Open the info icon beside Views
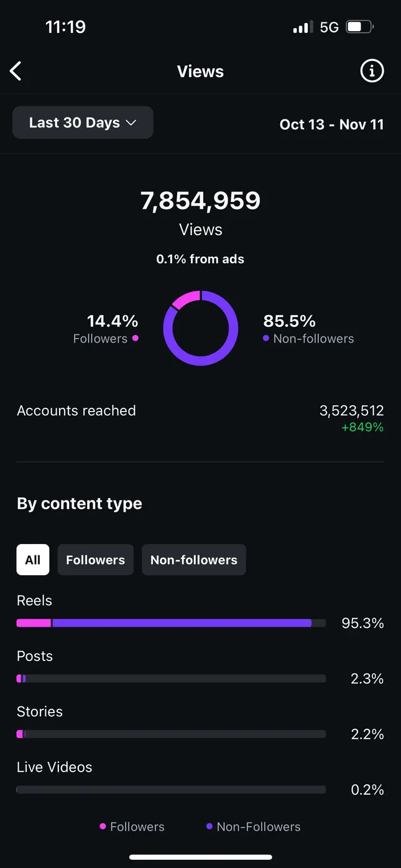This screenshot has width=401, height=868. (372, 71)
